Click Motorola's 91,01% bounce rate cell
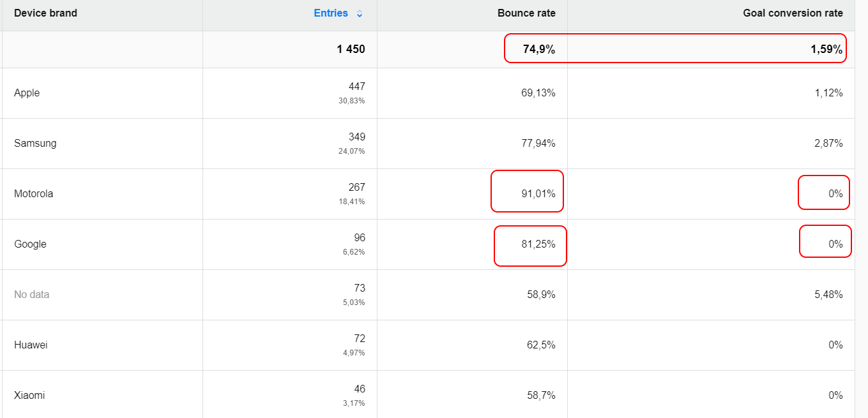This screenshot has width=868, height=418. click(x=538, y=194)
